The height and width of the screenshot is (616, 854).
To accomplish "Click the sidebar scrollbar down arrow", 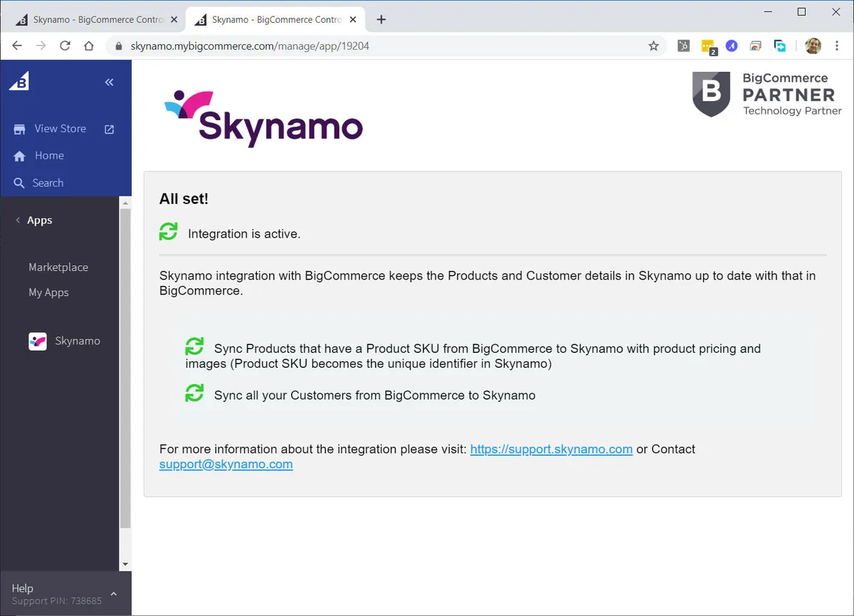I will tap(125, 564).
